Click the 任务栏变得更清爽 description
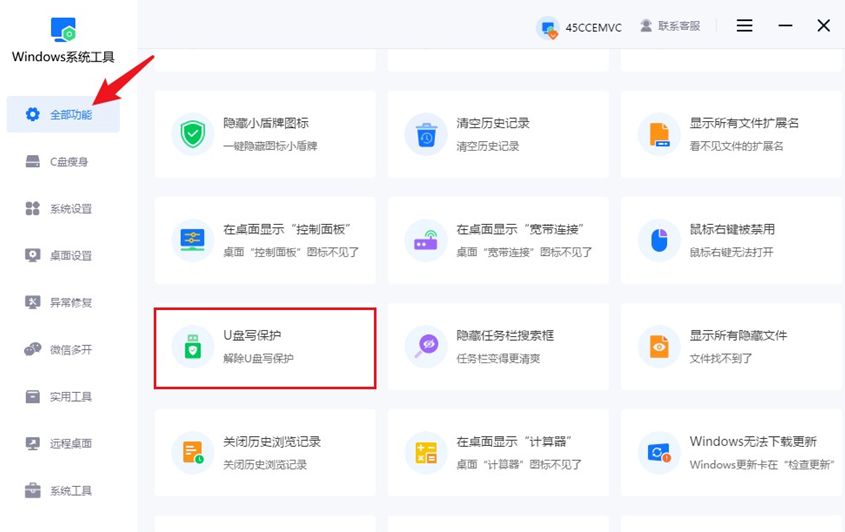This screenshot has height=532, width=845. (498, 358)
